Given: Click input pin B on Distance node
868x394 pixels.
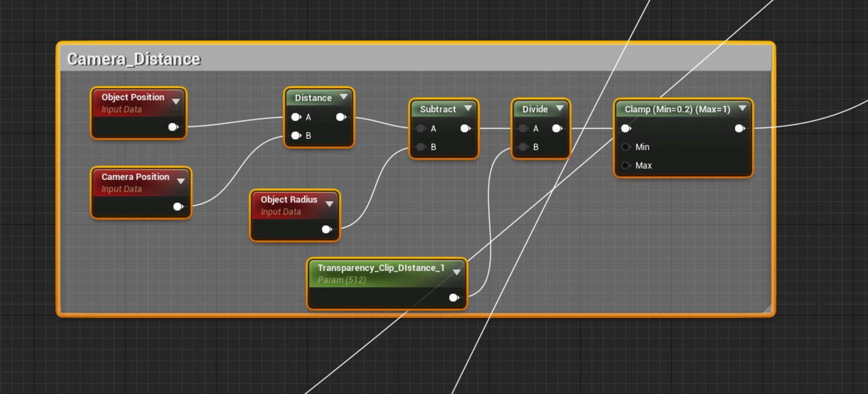Looking at the screenshot, I should [x=296, y=135].
